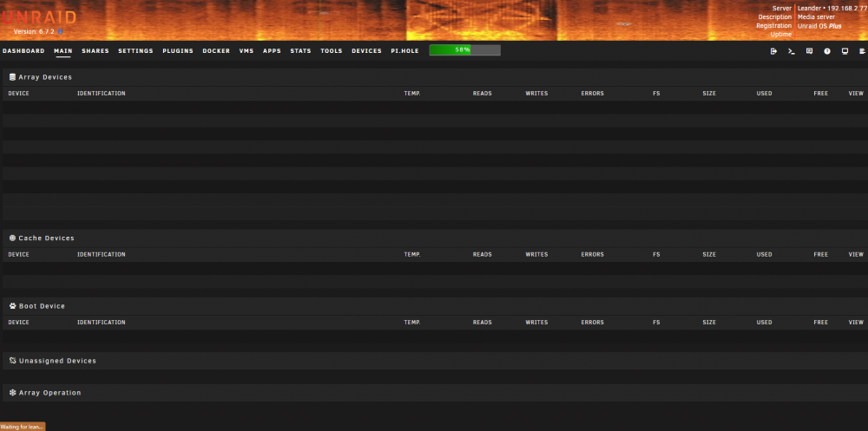868x431 pixels.
Task: Click TEMP. header in Array Devices table
Action: [x=412, y=94]
